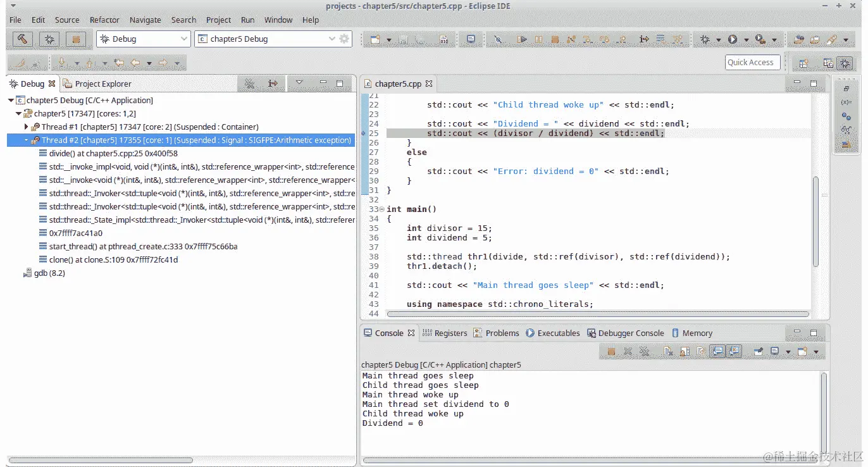Click the Back navigation arrow
This screenshot has height=467, width=868.
(x=135, y=63)
